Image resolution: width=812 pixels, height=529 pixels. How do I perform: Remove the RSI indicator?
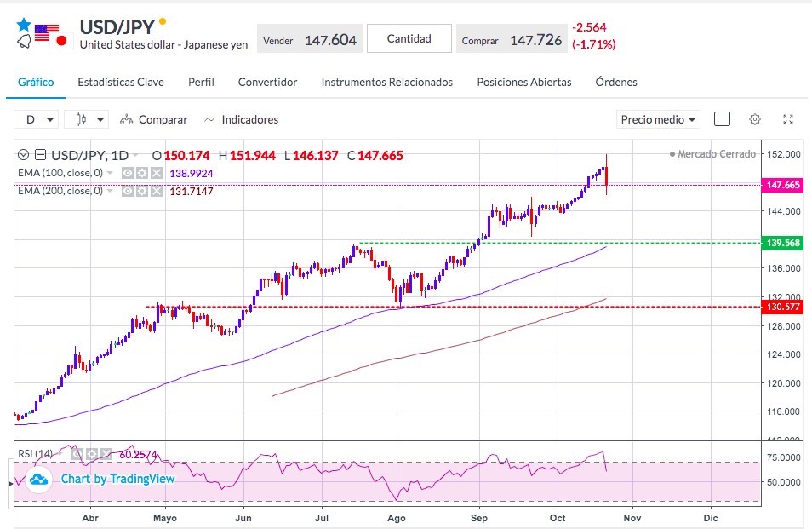pyautogui.click(x=106, y=454)
